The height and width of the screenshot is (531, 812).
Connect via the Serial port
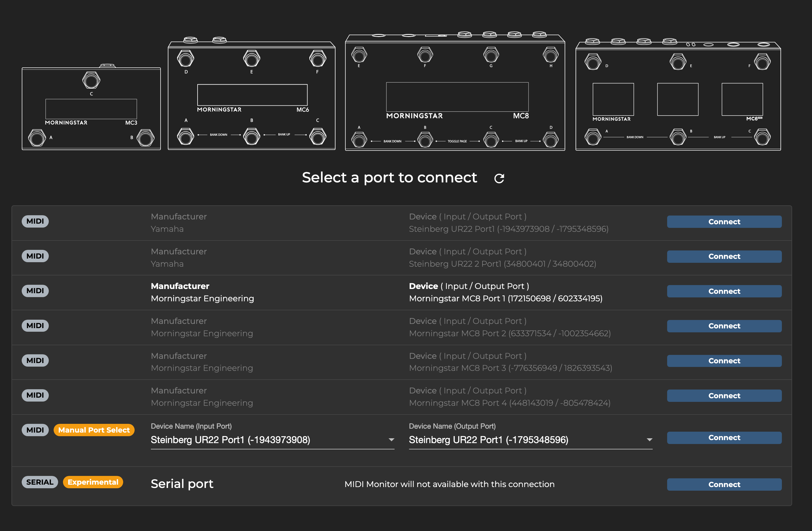pos(724,484)
